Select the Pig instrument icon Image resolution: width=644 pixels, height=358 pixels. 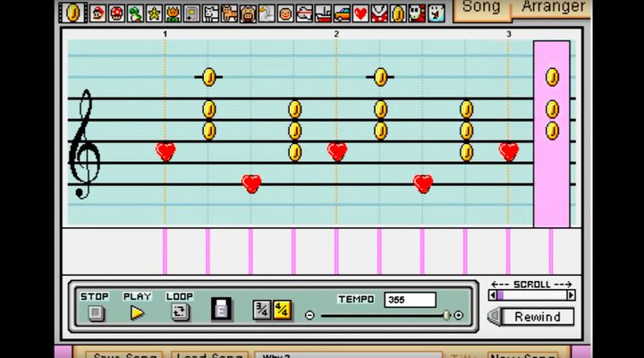click(248, 13)
